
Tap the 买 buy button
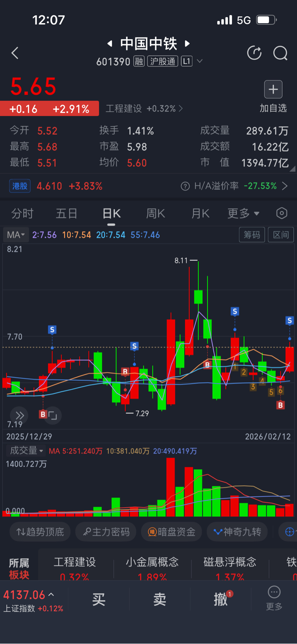pyautogui.click(x=99, y=599)
